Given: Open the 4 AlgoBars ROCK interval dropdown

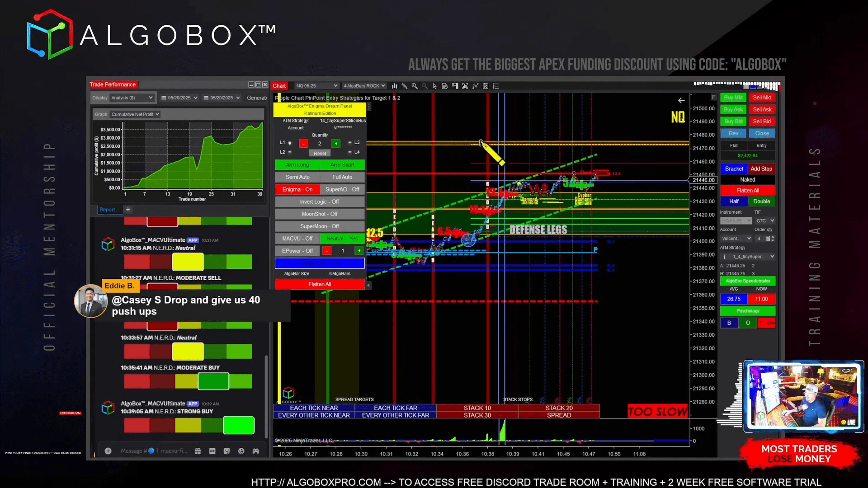Looking at the screenshot, I should coord(364,86).
